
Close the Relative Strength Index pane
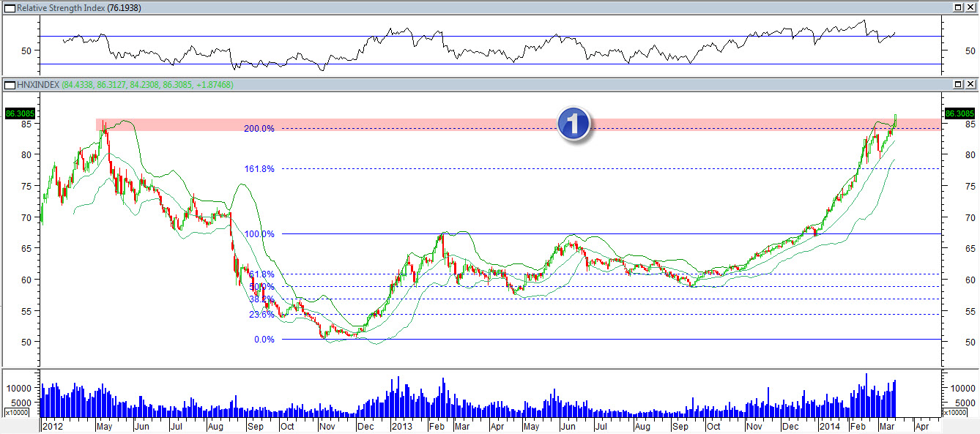pyautogui.click(x=970, y=7)
